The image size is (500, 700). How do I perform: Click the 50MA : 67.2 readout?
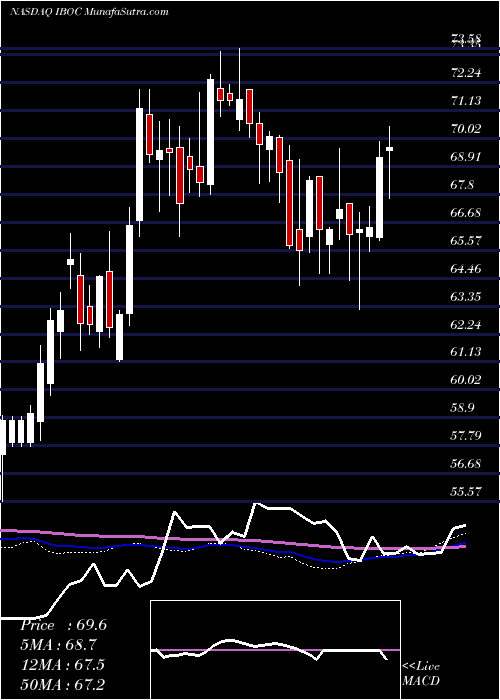[62, 684]
